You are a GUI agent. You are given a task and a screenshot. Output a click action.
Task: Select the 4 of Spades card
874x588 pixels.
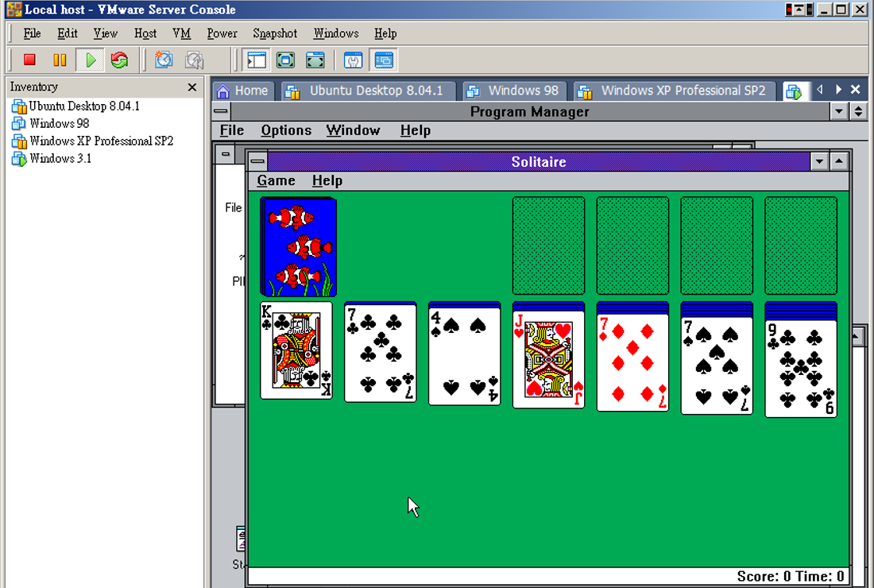click(x=464, y=357)
